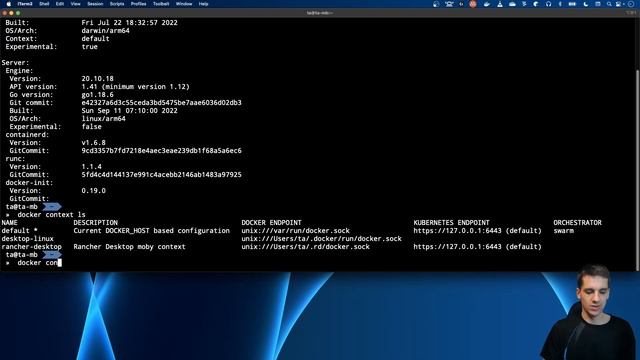Image resolution: width=640 pixels, height=360 pixels.
Task: Click the 'linux/arm64' OS/Arch value
Action: click(104, 119)
